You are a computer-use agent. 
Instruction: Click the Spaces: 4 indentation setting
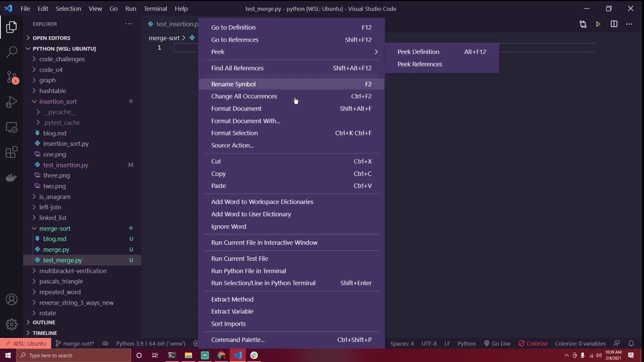[402, 343]
